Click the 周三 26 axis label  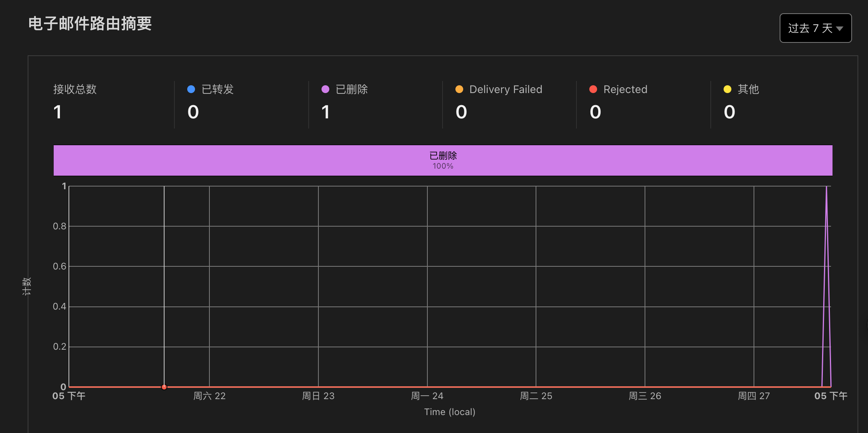645,396
